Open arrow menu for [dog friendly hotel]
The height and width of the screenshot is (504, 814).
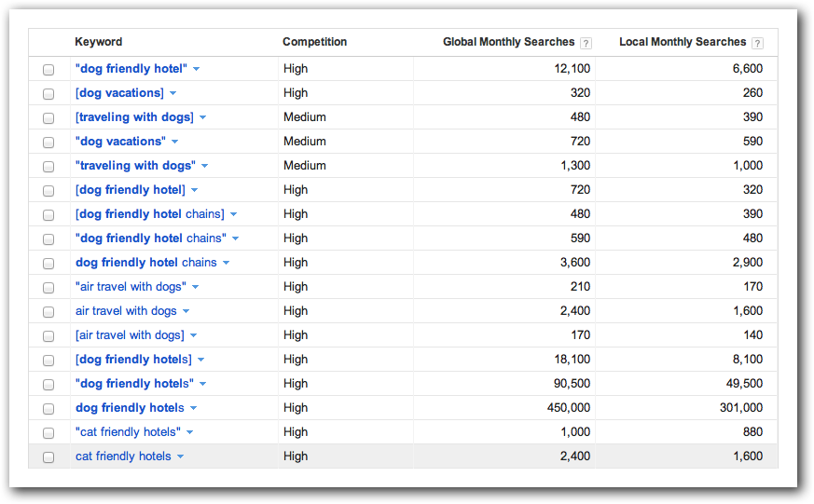[194, 190]
